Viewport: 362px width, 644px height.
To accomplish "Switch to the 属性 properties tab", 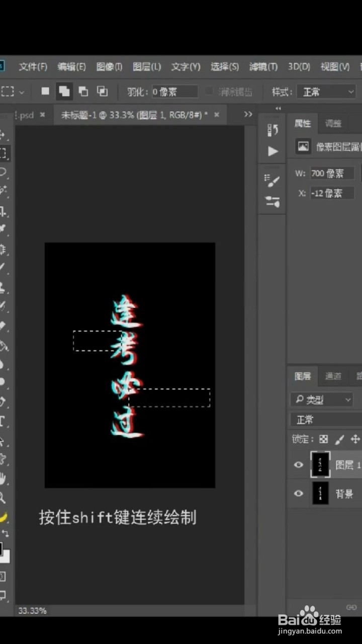I will coord(303,123).
